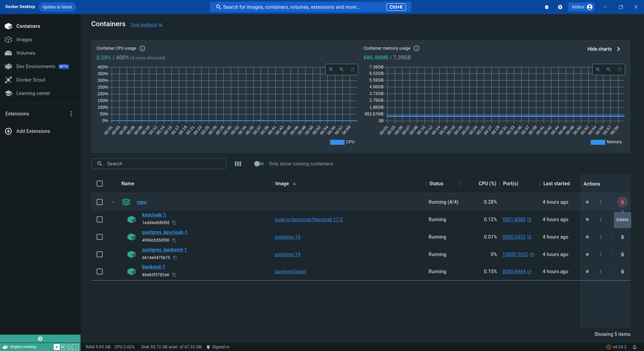Open more actions for repo stack

[601, 202]
